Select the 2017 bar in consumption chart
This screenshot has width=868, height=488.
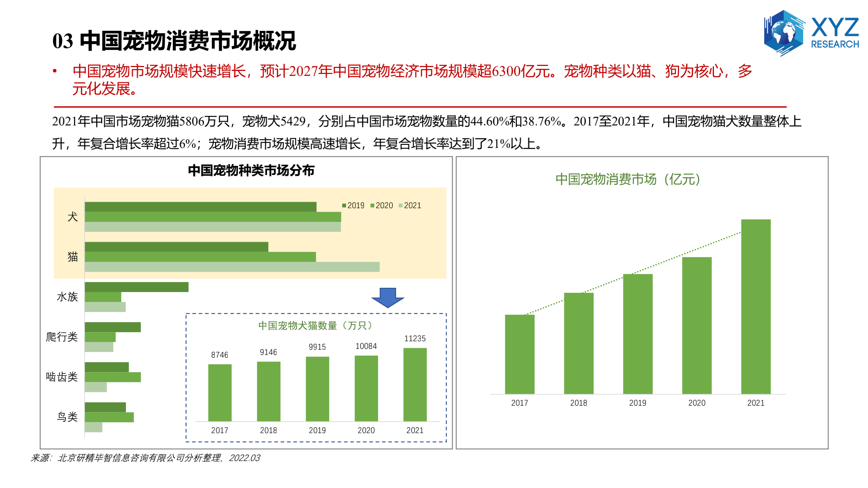tap(519, 354)
